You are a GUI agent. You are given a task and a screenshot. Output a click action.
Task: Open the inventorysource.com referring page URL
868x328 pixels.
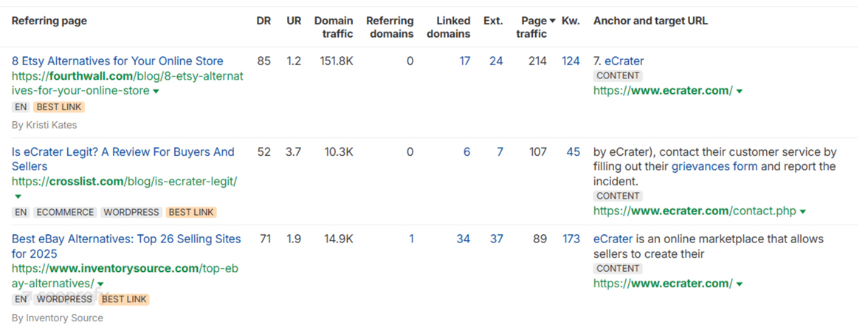coord(125,276)
